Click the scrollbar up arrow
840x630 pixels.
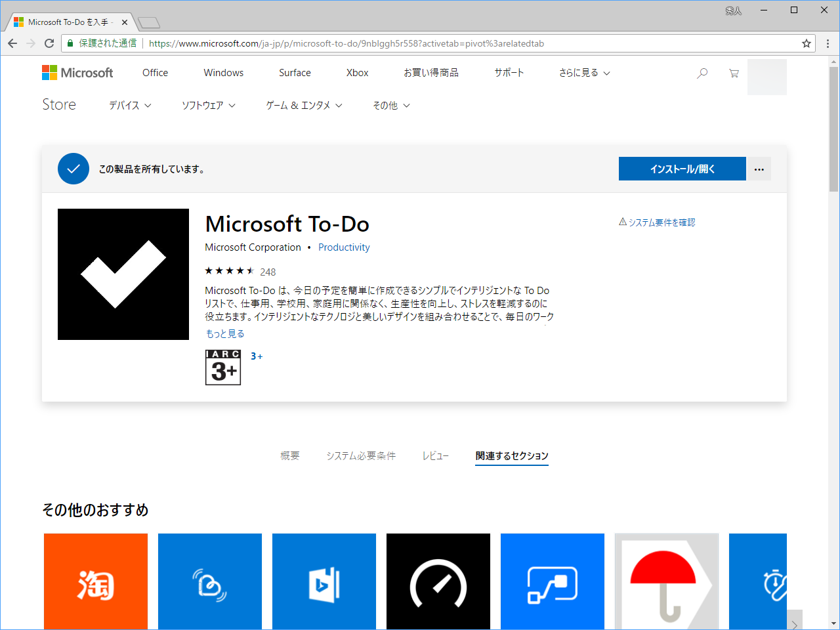coord(833,62)
